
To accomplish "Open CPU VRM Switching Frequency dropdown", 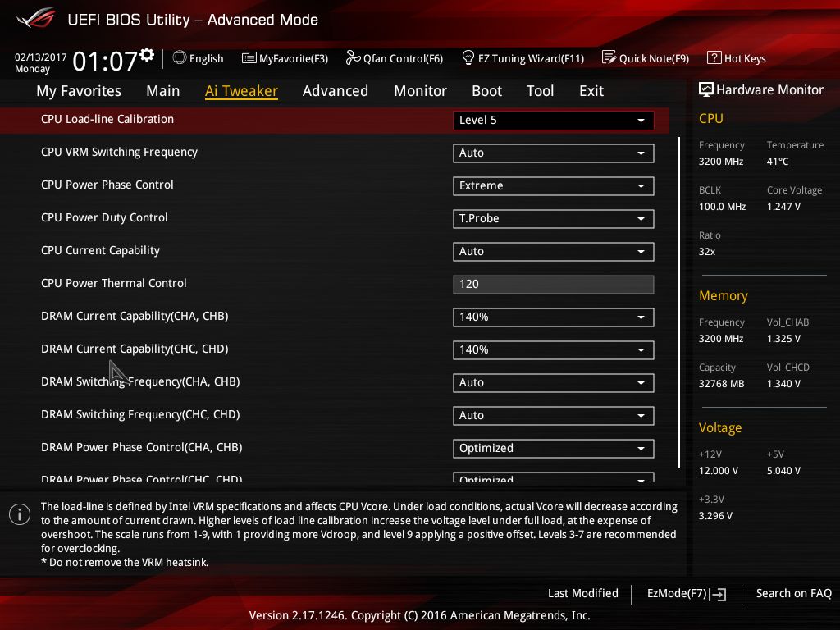I will [x=554, y=153].
